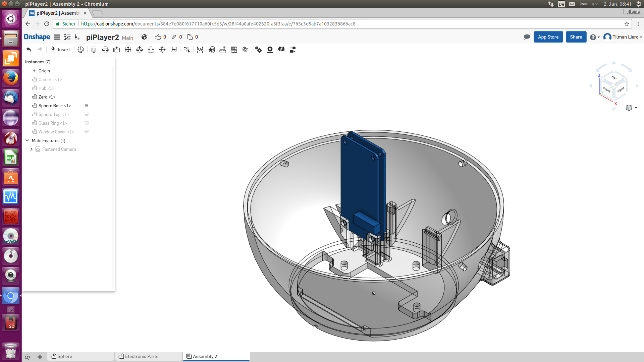This screenshot has width=644, height=362.
Task: Choose the Parallel mate tool
Action: click(x=174, y=50)
